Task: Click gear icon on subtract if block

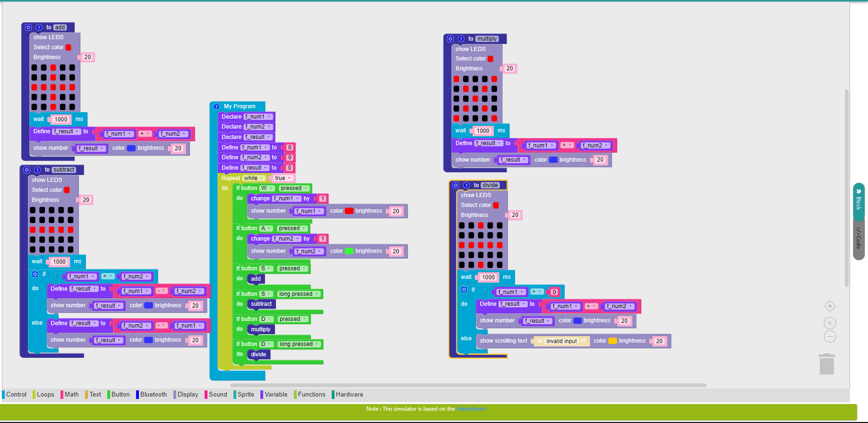Action: (35, 274)
